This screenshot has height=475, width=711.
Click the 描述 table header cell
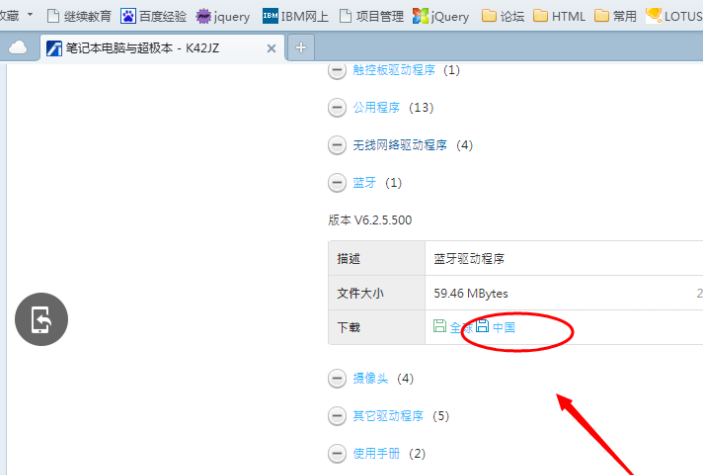click(x=376, y=258)
